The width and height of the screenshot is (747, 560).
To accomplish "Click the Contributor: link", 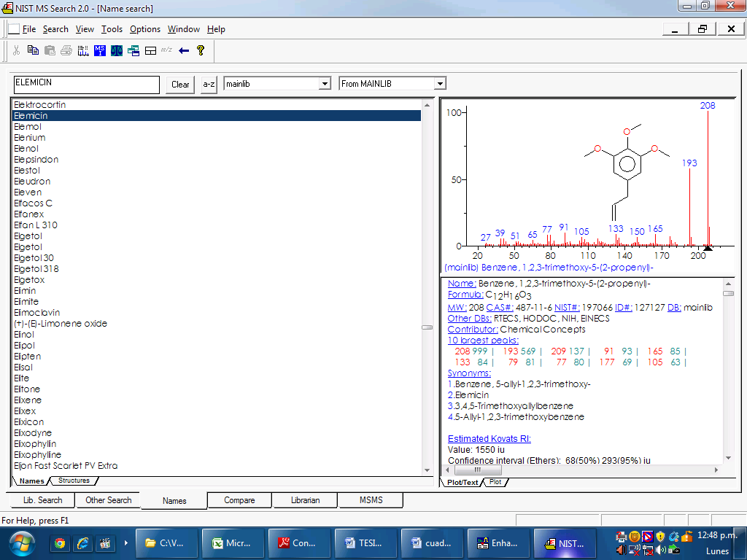I will click(473, 329).
